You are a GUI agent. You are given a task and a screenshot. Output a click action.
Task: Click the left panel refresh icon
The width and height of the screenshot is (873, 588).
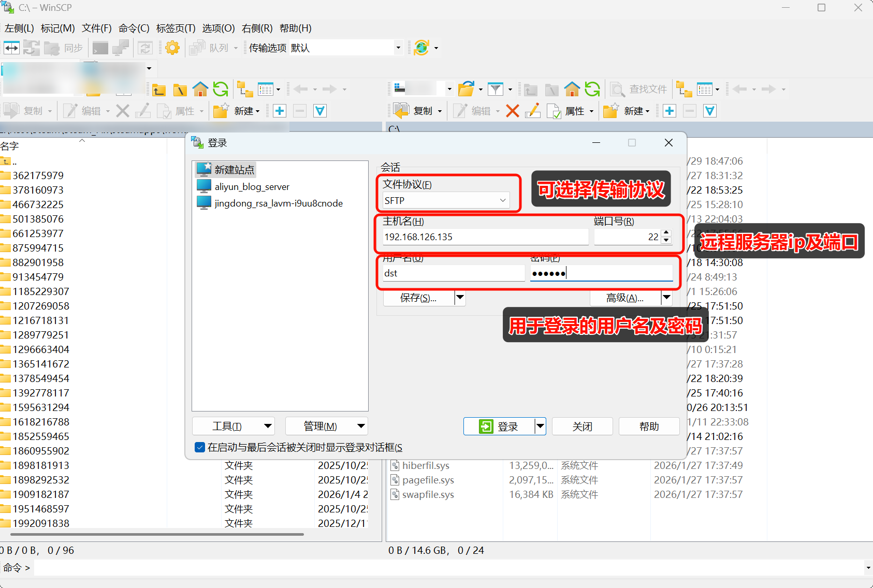point(221,90)
